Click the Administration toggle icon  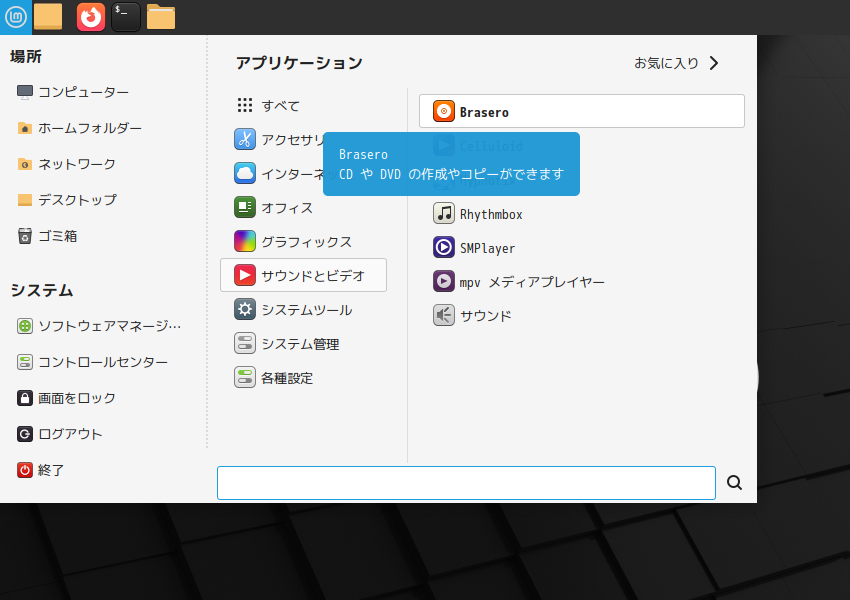244,343
